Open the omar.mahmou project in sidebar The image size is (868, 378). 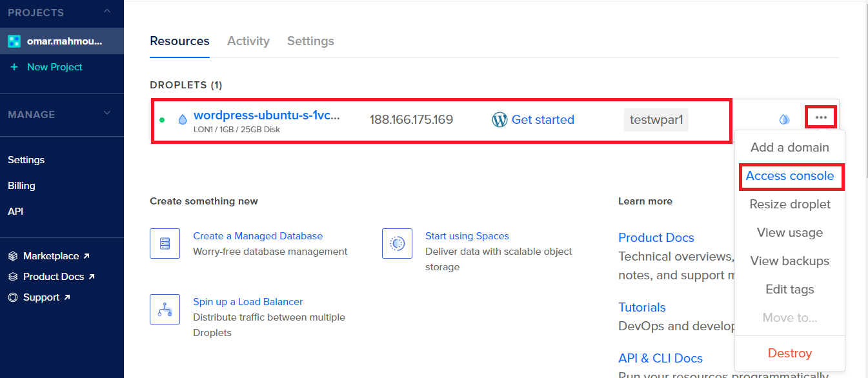[x=62, y=41]
